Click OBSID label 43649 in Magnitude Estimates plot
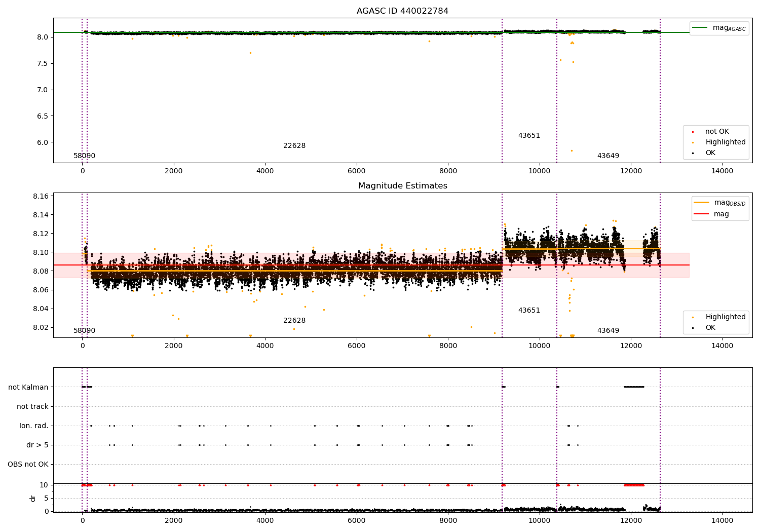Viewport: 760px width, 532px height. 608,331
